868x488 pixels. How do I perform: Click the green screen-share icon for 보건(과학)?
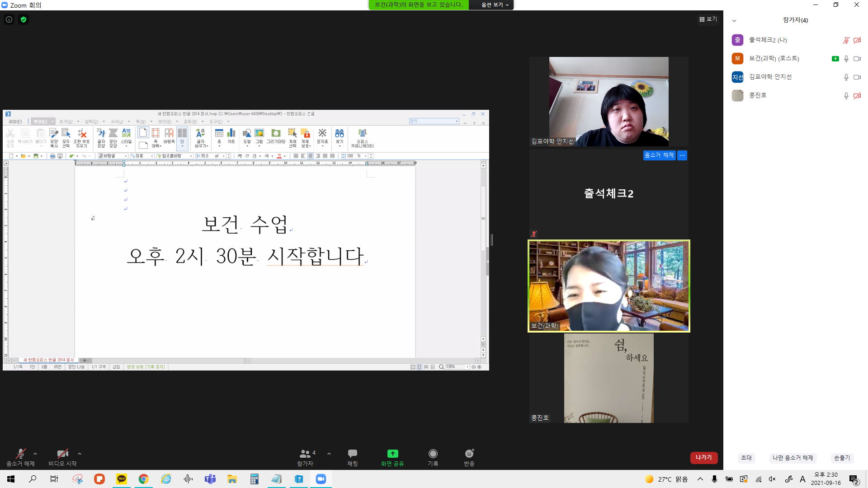tap(835, 59)
